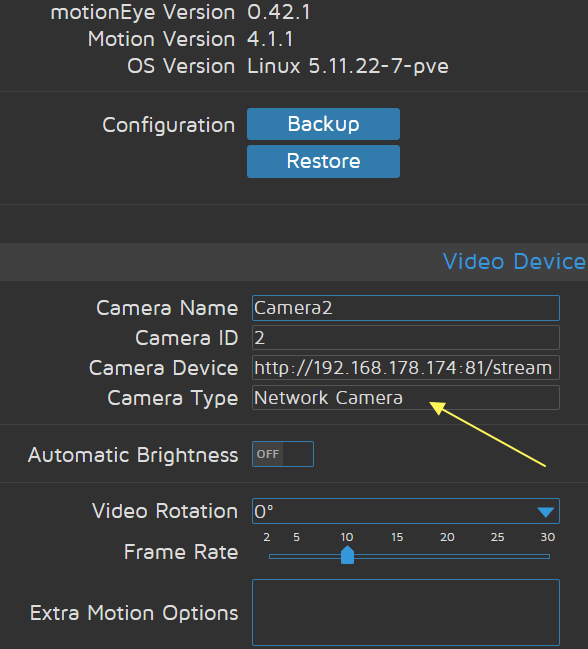588x649 pixels.
Task: Open the Video Rotation dropdown
Action: point(406,512)
